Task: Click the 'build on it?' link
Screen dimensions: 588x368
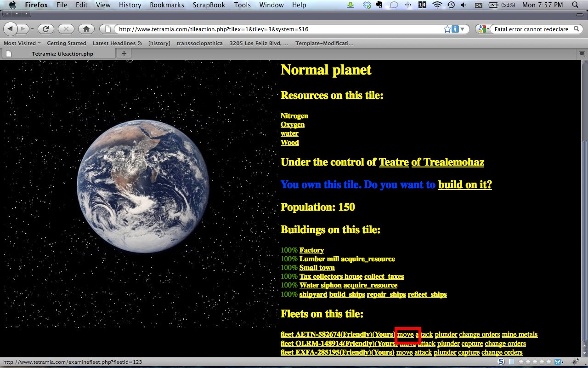Action: pyautogui.click(x=464, y=184)
